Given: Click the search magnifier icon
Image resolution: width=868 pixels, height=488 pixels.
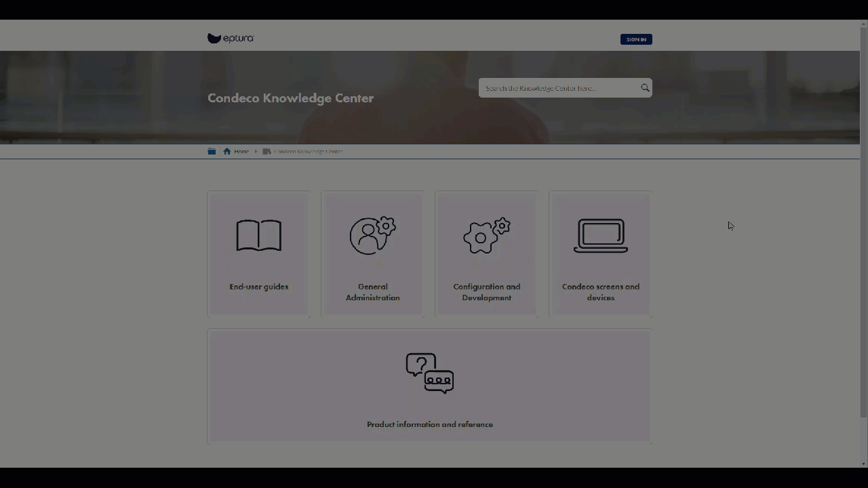Looking at the screenshot, I should (645, 87).
